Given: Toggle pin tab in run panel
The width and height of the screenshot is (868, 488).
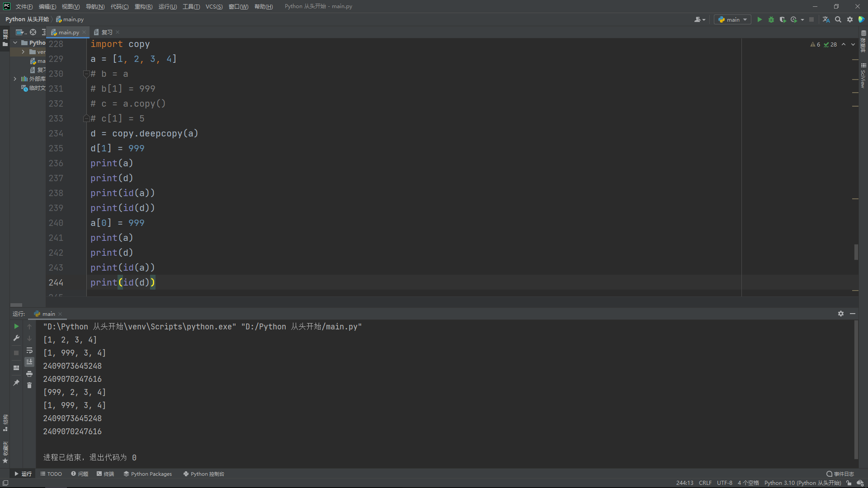Looking at the screenshot, I should point(16,383).
